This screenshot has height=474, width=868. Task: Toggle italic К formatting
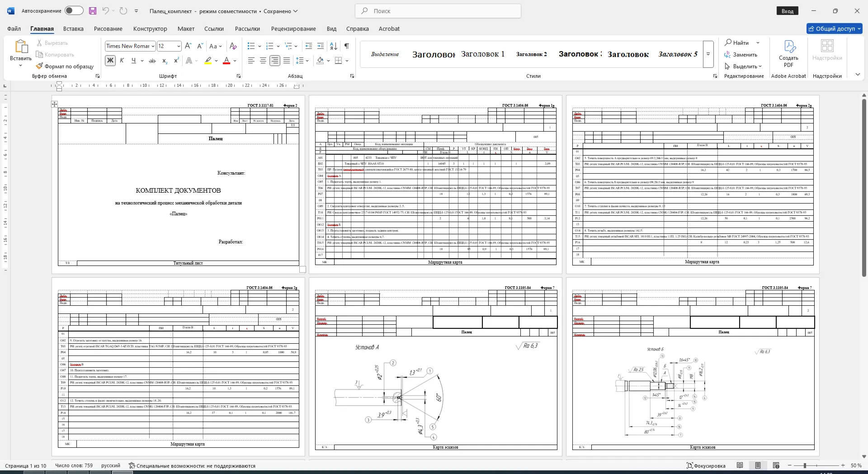coord(122,61)
